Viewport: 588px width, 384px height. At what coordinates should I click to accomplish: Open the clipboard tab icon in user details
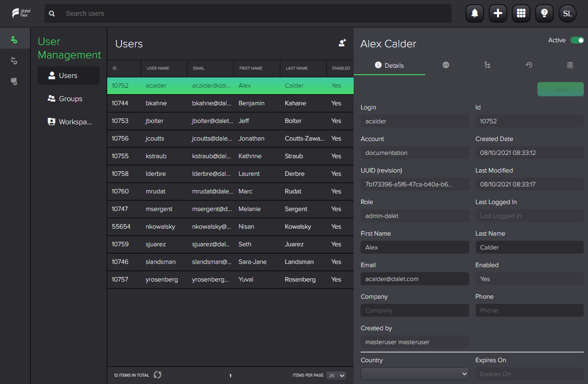(570, 65)
